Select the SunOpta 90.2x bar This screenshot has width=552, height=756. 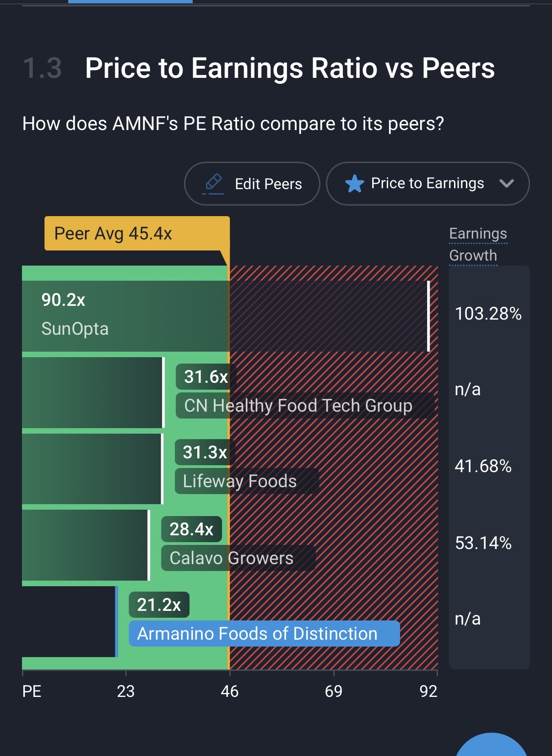click(x=224, y=316)
